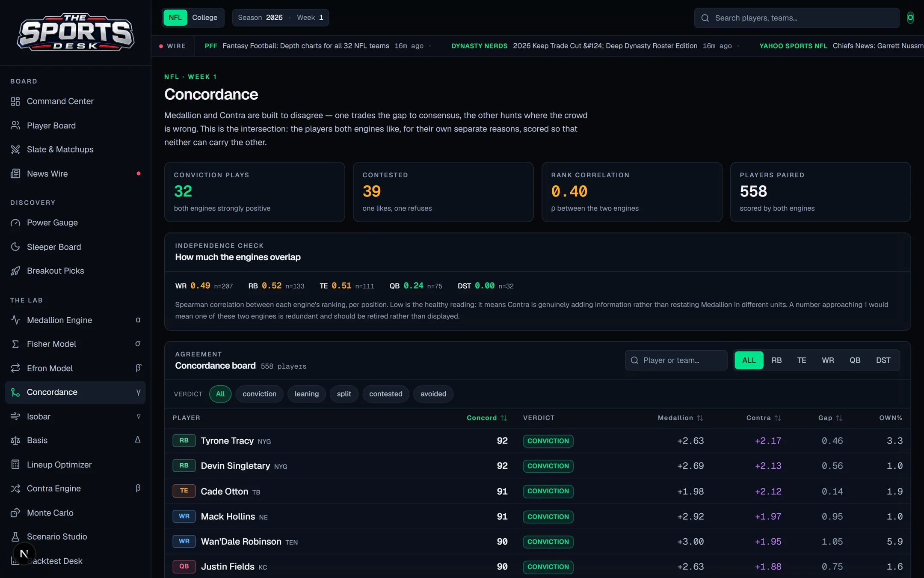Open the Sleeper Board moon icon

15,247
